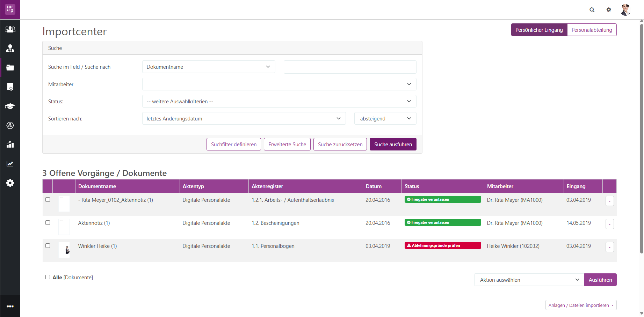
Task: Open the absteigend sort order dropdown
Action: (x=385, y=119)
